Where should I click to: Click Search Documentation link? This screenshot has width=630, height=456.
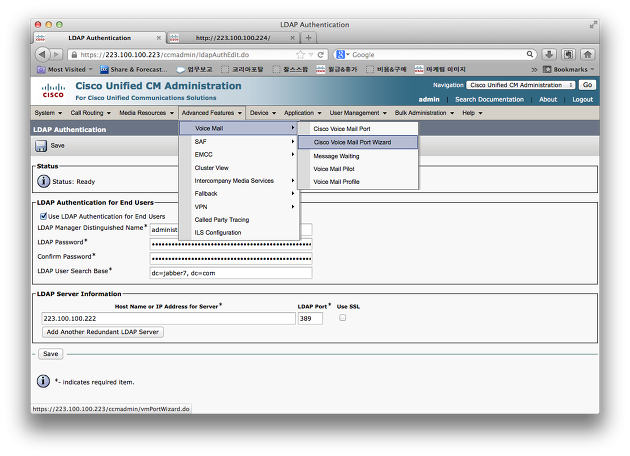[489, 100]
